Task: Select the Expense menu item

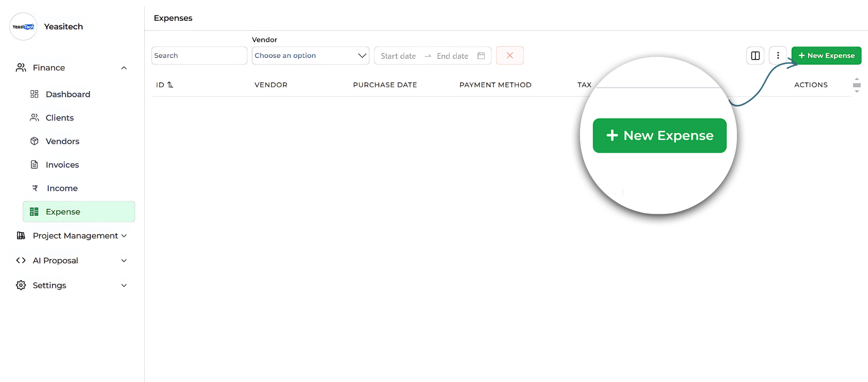Action: click(x=79, y=212)
